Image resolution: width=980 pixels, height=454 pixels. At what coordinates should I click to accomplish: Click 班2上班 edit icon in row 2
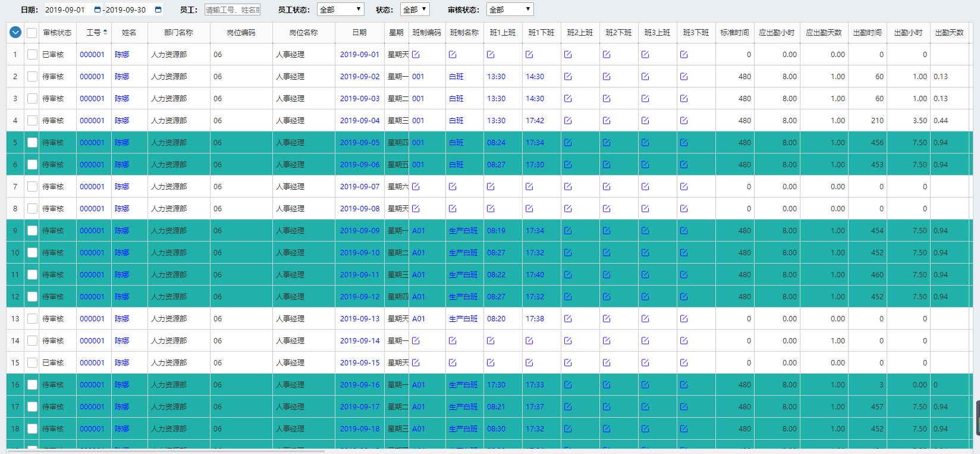point(568,77)
